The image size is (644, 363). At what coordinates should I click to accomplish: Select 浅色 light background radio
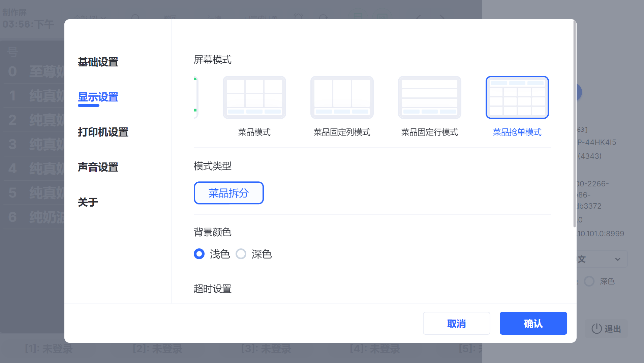tap(199, 254)
